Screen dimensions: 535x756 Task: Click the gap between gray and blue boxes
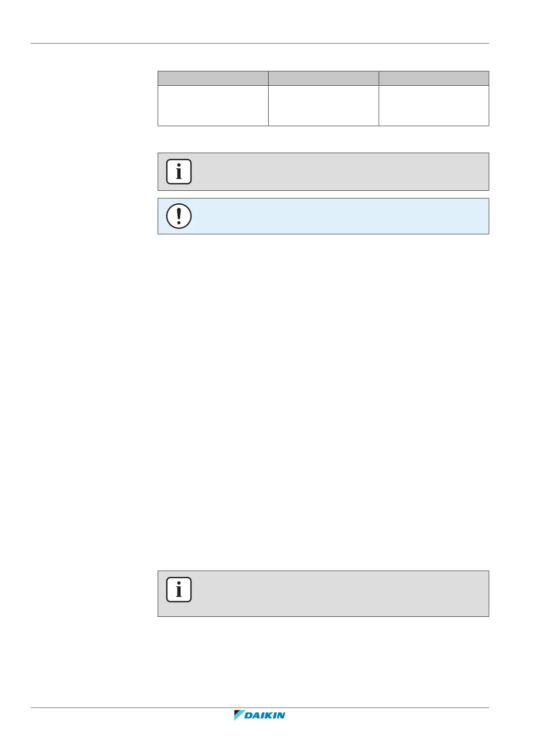tap(323, 194)
